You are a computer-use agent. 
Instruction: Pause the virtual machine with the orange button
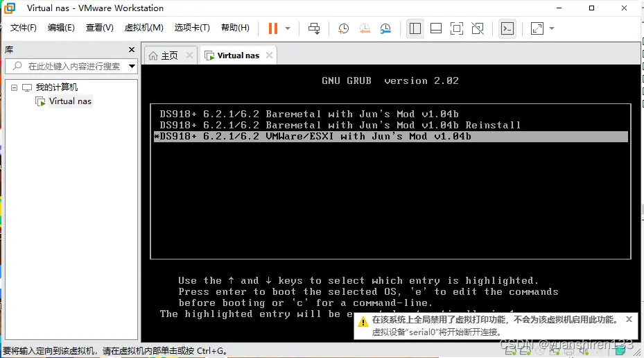[273, 28]
